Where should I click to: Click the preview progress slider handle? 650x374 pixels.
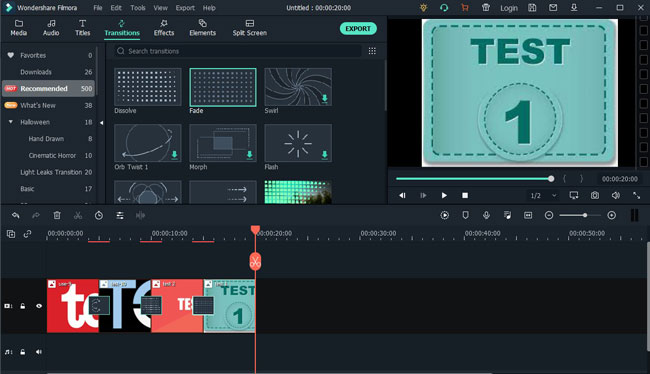[551, 179]
